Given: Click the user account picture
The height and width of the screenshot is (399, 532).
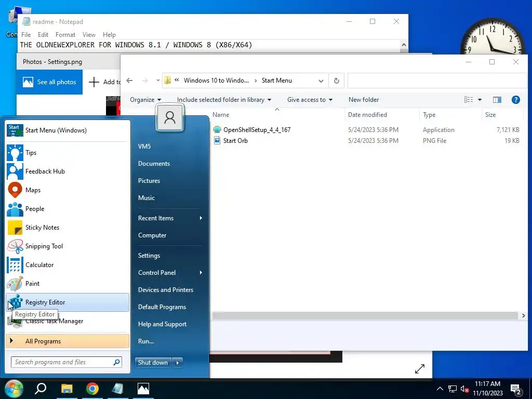Looking at the screenshot, I should pyautogui.click(x=170, y=118).
